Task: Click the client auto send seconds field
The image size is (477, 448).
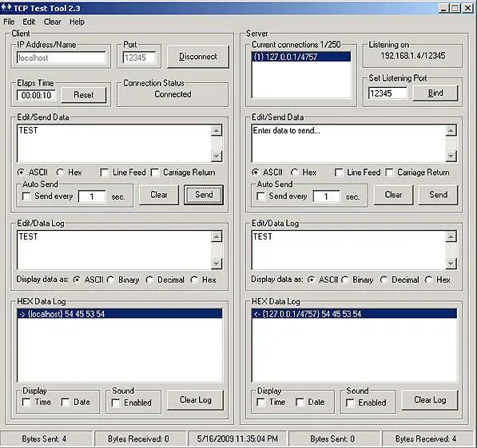Action: pos(92,196)
